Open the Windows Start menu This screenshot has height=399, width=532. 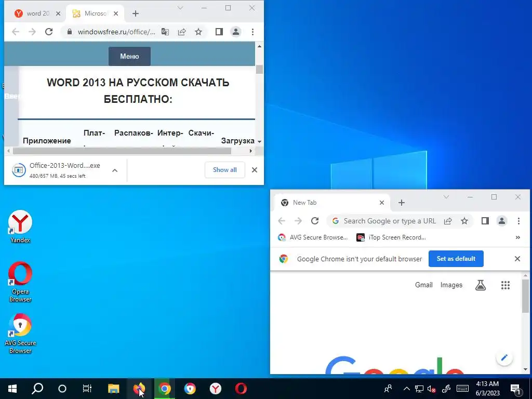coord(12,389)
